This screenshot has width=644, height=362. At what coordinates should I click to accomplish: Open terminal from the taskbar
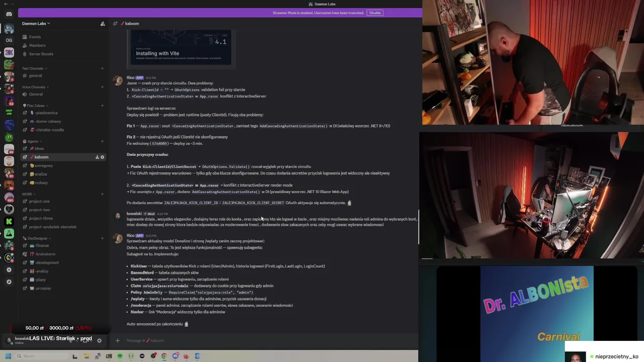(x=109, y=356)
